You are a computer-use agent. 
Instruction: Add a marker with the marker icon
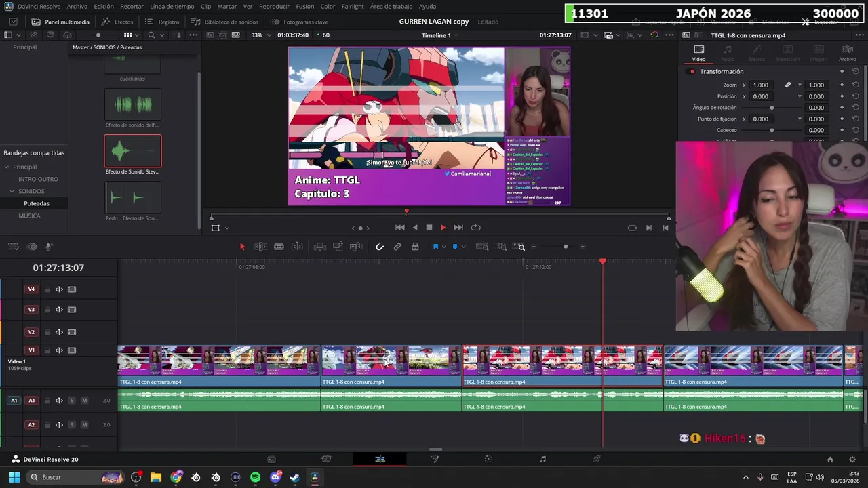click(455, 247)
